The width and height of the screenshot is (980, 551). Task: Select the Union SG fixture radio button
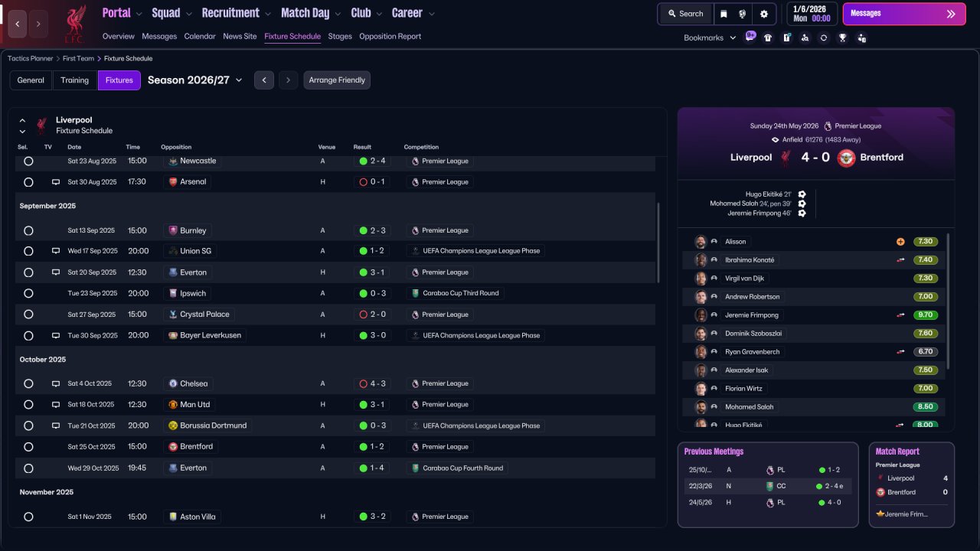pos(28,251)
